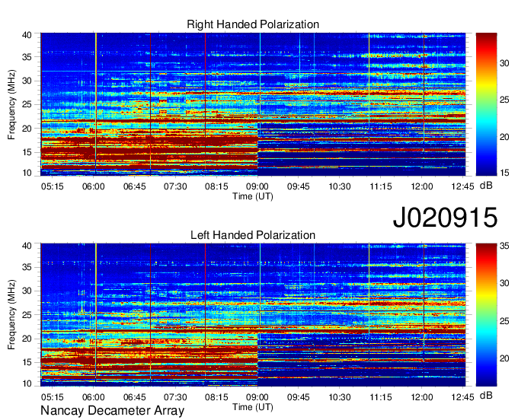
Task: Click the 20 MHz tick of Left Handed plot
Action: [x=27, y=339]
